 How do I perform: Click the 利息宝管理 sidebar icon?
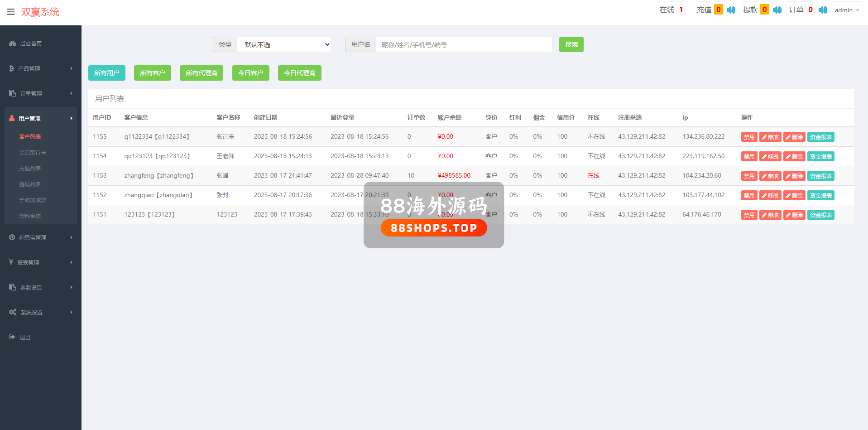[x=12, y=237]
